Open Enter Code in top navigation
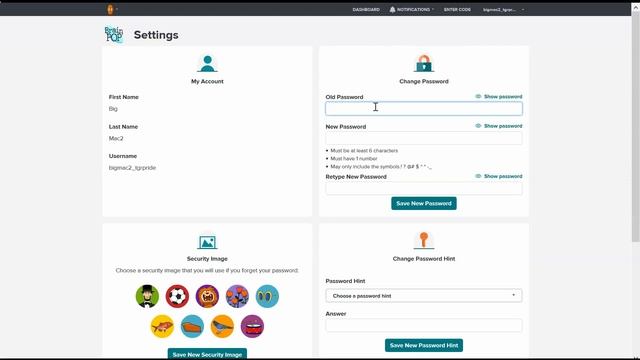This screenshot has width=640, height=360. point(457,9)
